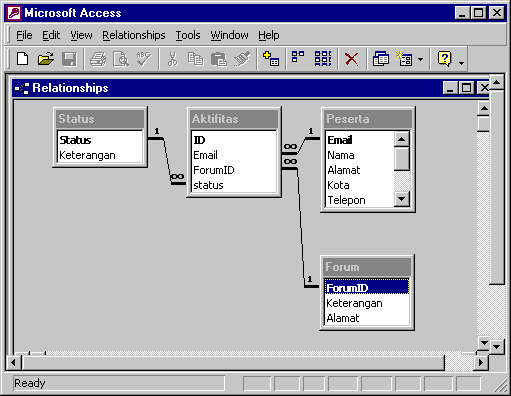The height and width of the screenshot is (396, 511).
Task: Open the toolbar options arrow after help
Action: pyautogui.click(x=461, y=63)
